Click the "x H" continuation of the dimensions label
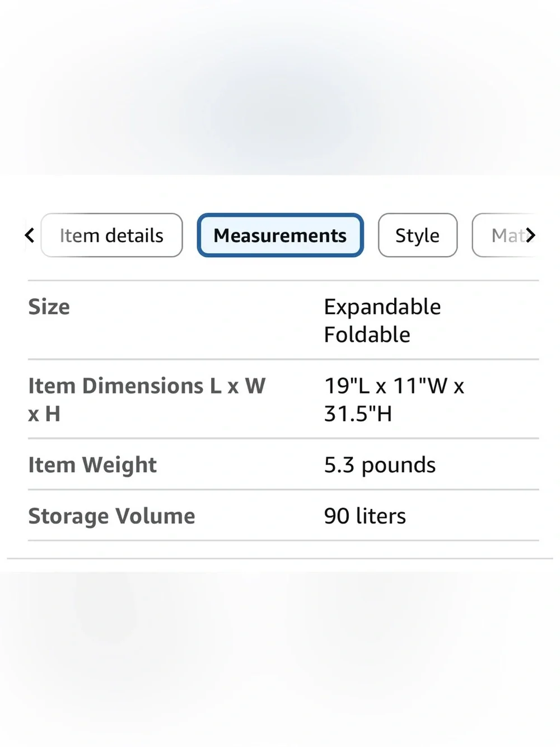 44,414
